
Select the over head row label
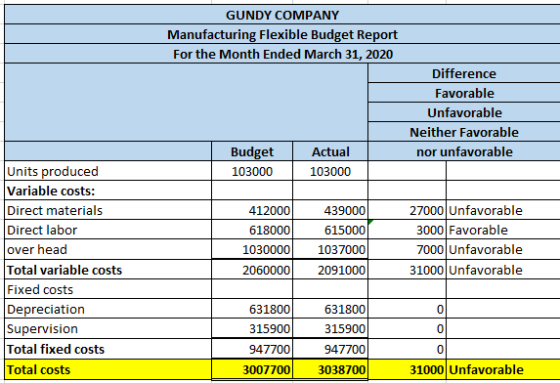(37, 249)
